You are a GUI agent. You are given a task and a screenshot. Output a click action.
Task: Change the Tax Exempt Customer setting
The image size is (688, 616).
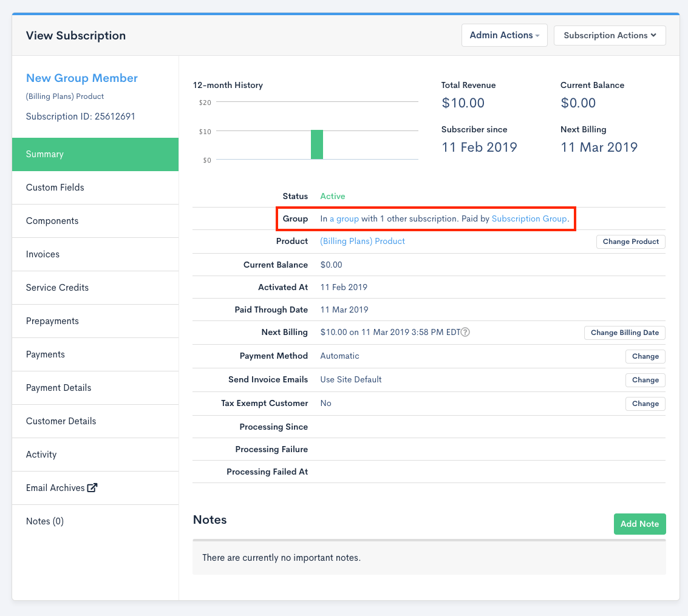pyautogui.click(x=645, y=404)
